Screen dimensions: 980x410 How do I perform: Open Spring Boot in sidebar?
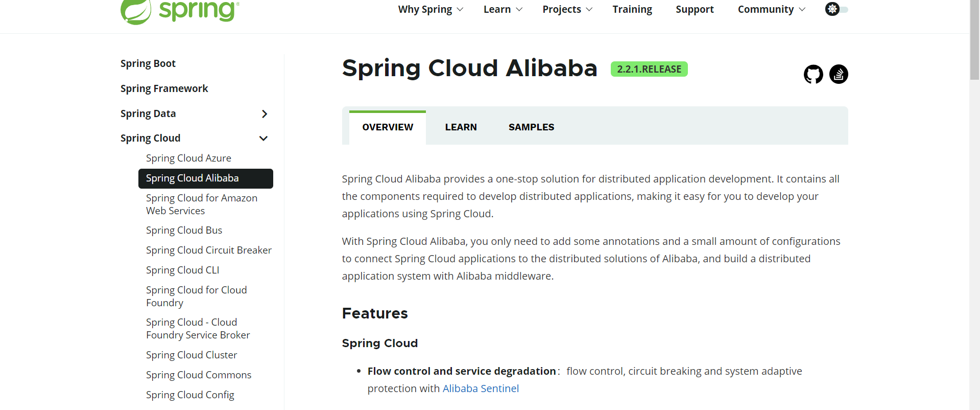(x=148, y=63)
